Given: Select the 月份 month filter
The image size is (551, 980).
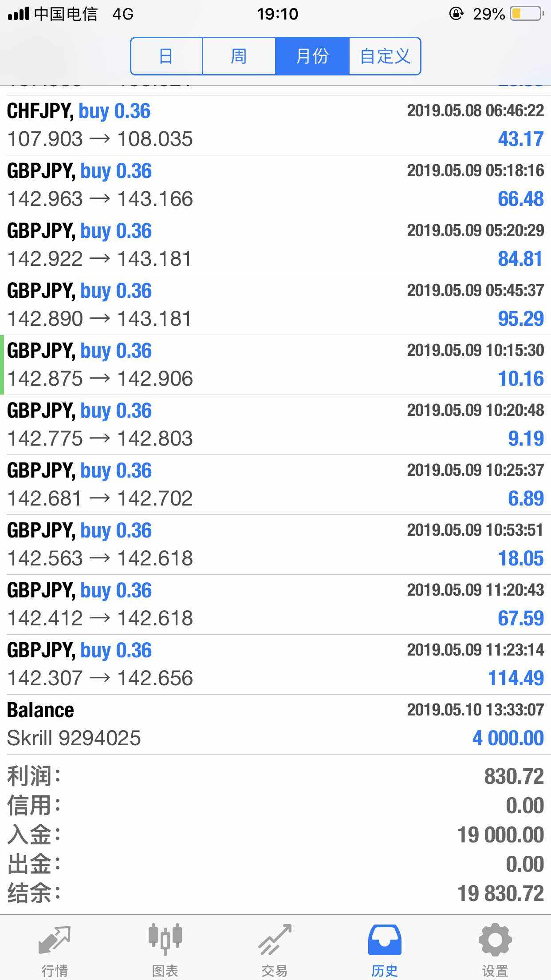Looking at the screenshot, I should pos(312,56).
